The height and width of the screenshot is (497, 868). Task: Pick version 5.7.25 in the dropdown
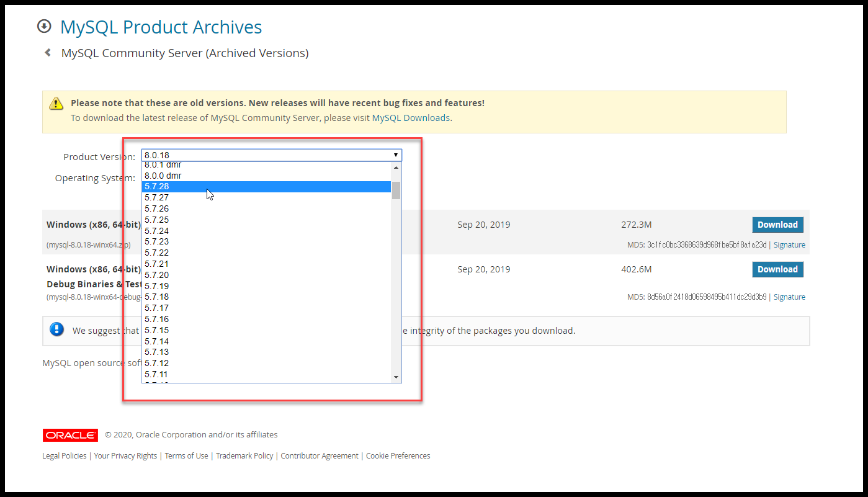266,220
